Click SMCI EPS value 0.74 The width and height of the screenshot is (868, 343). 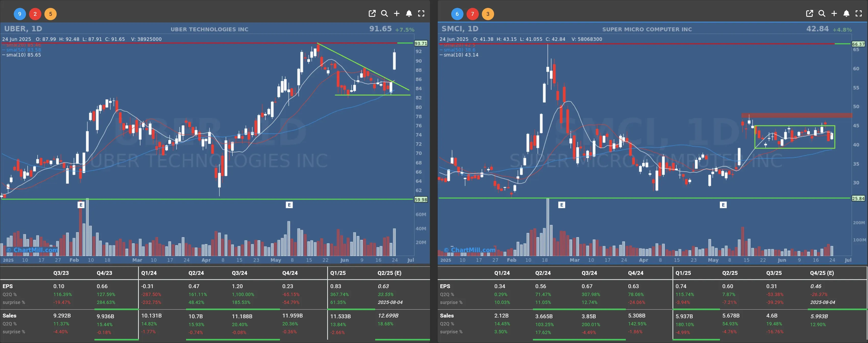coord(681,286)
